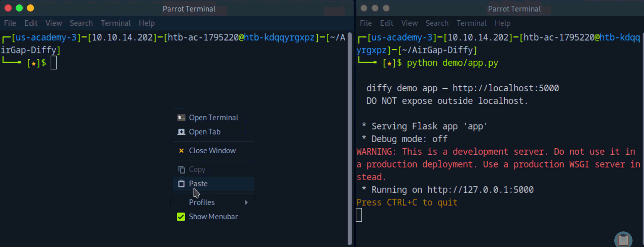Open Terminal menu in left terminal window
644x247 pixels.
(x=116, y=23)
